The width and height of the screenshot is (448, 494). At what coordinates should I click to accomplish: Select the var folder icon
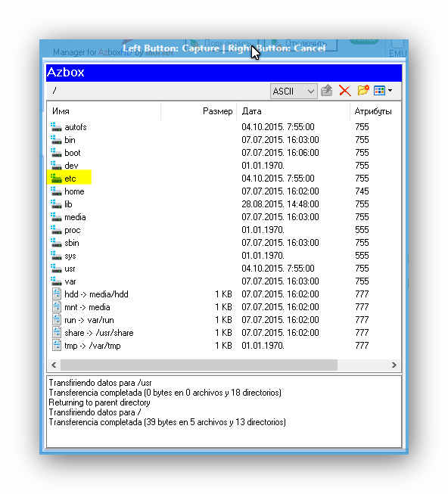(56, 281)
